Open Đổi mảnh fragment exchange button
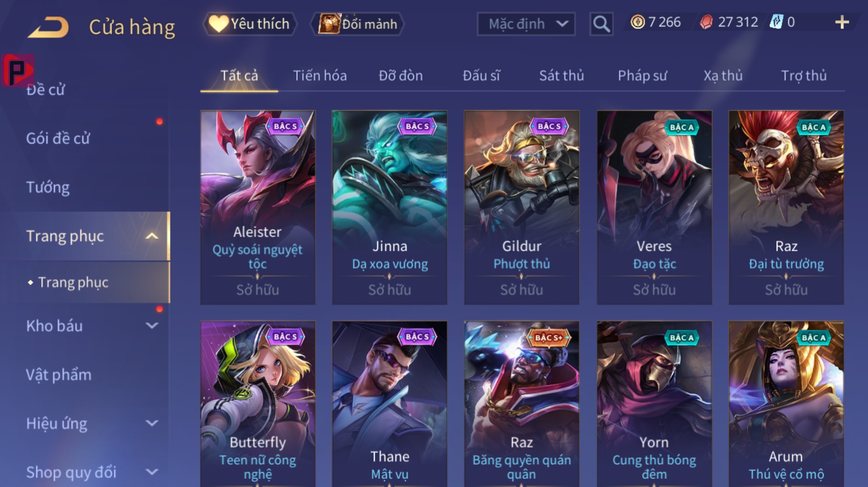 click(x=357, y=23)
